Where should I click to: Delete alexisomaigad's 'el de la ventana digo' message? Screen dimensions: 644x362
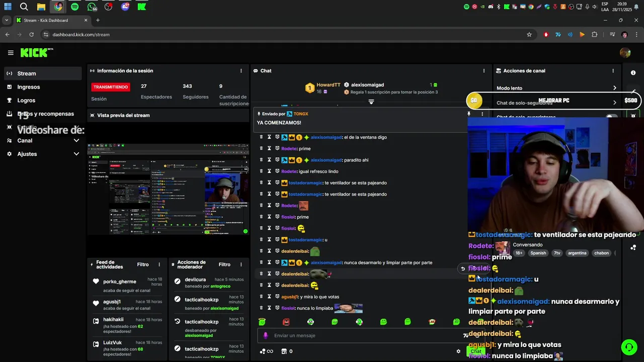(261, 137)
